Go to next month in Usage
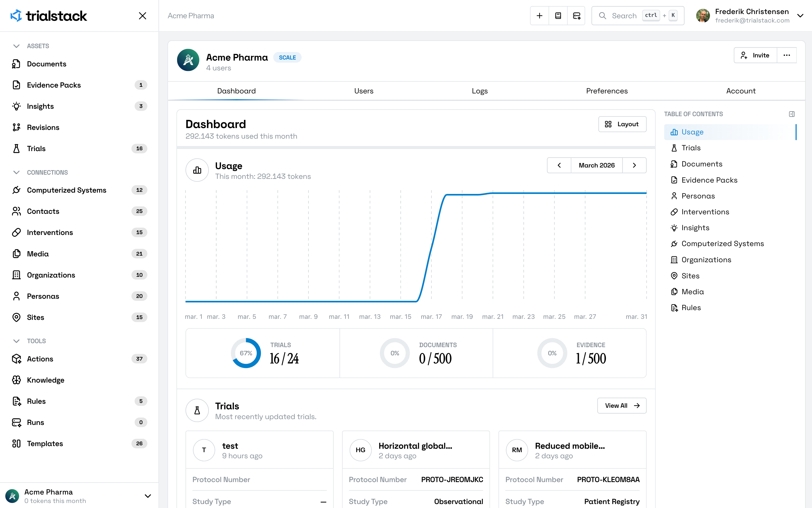 point(634,165)
